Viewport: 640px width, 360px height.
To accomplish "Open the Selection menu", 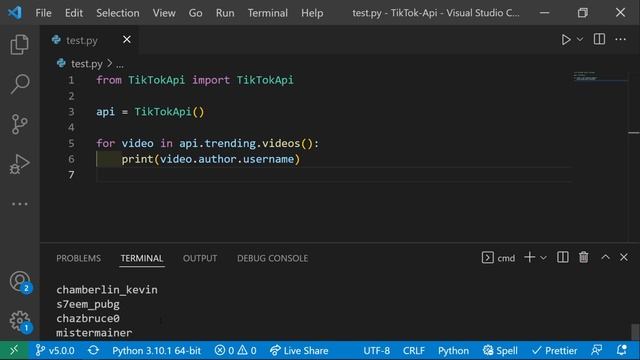I will pos(118,13).
